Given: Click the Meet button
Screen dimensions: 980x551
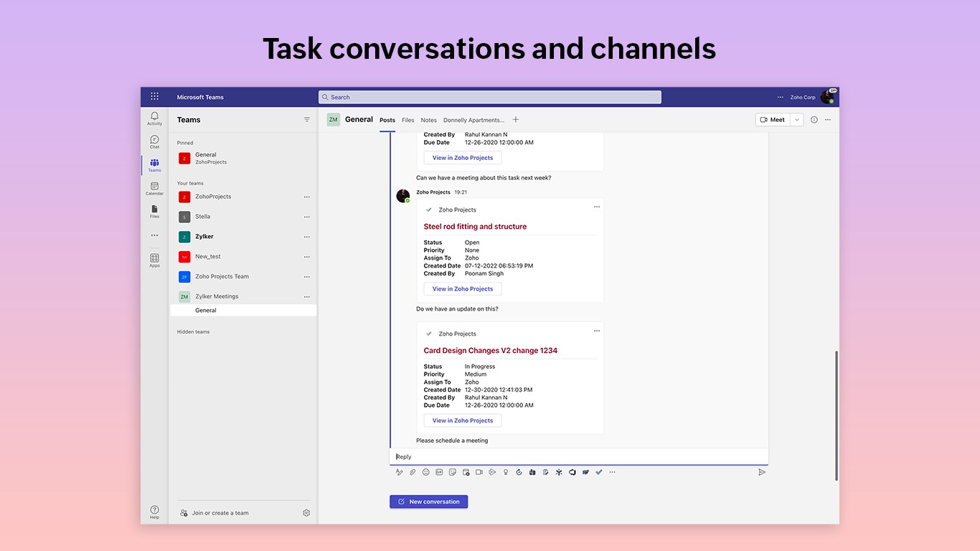Looking at the screenshot, I should (x=773, y=120).
